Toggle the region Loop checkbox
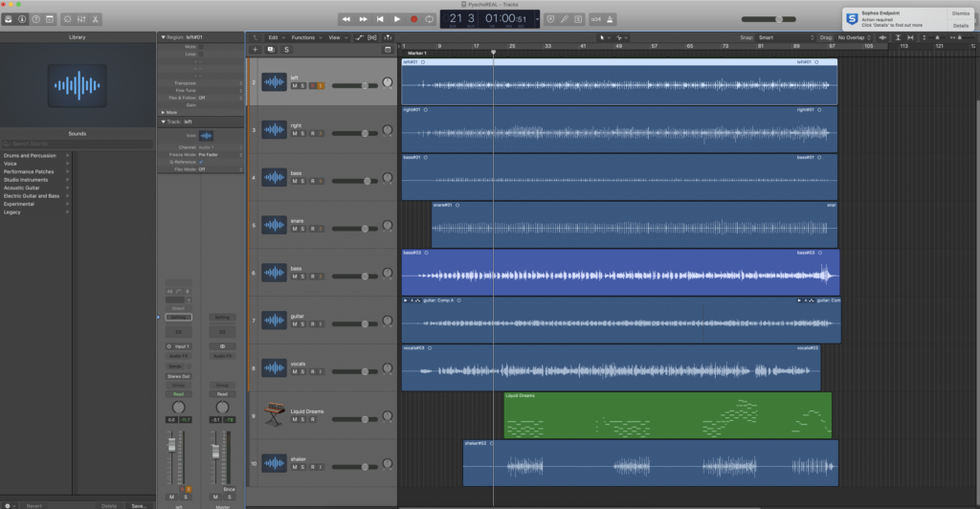The width and height of the screenshot is (980, 509). click(x=201, y=55)
